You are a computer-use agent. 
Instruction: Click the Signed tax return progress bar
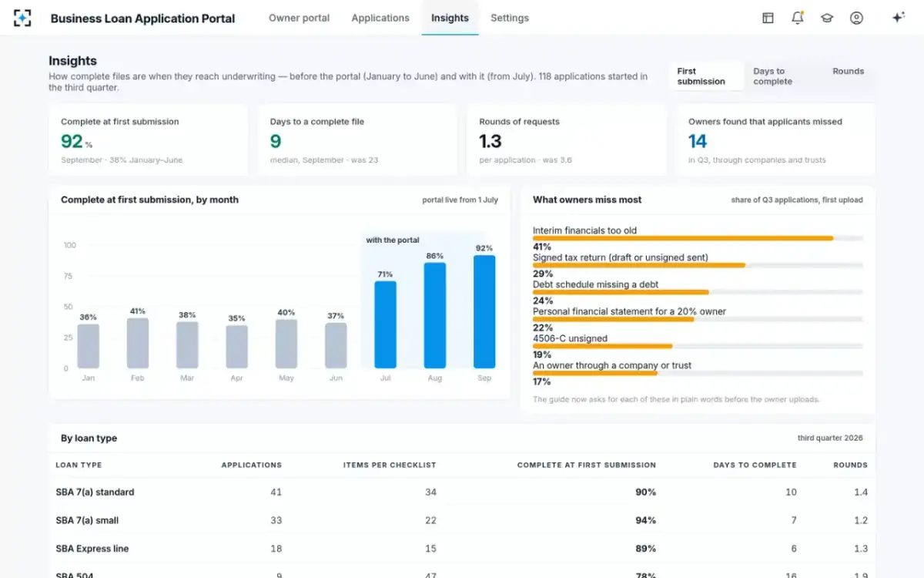[698, 265]
